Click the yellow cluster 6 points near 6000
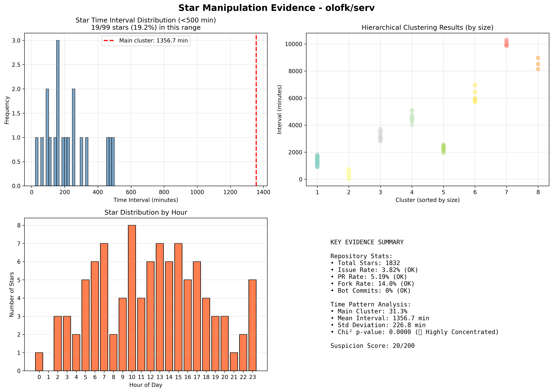This screenshot has height=392, width=553. pos(475,94)
